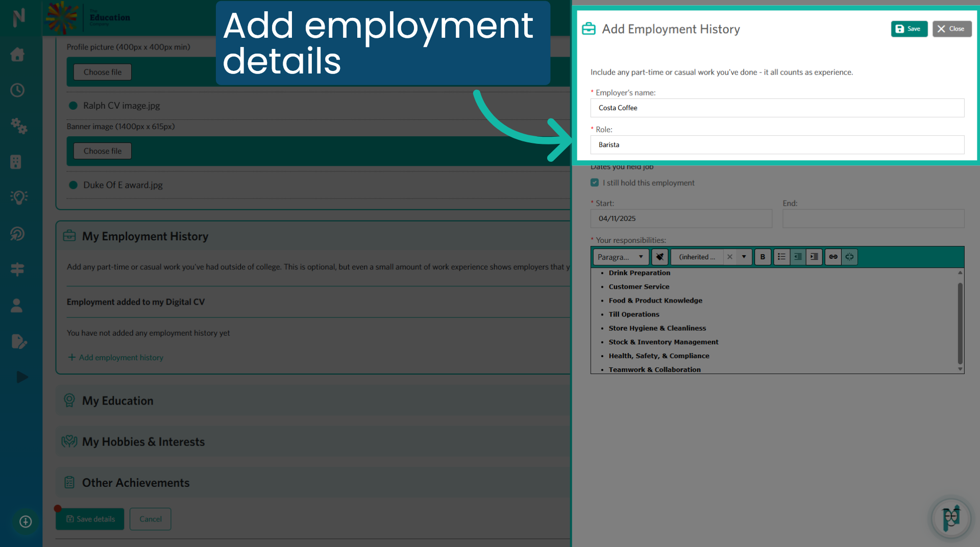Click Teamwork & Collaboration bullet text

(x=654, y=369)
